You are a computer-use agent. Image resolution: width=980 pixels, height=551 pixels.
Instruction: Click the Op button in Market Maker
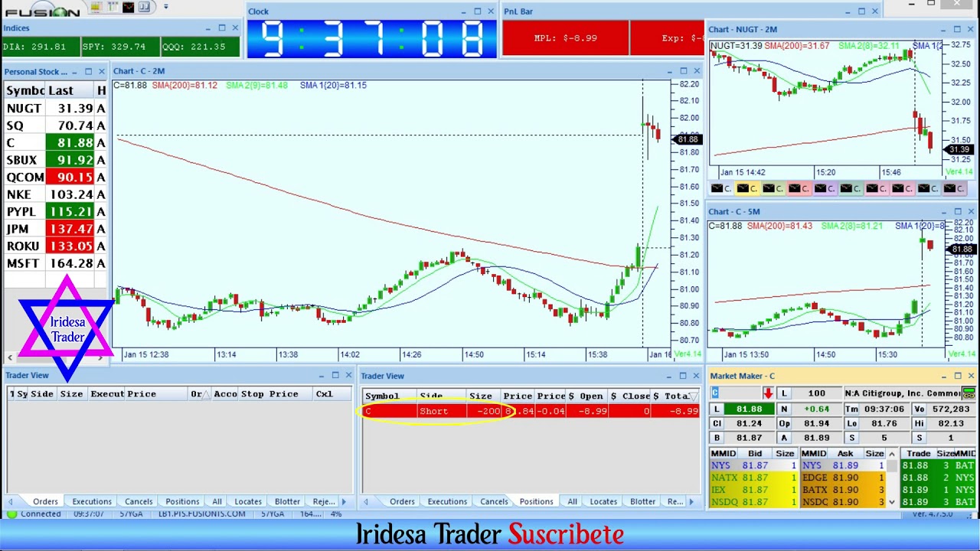tap(784, 424)
